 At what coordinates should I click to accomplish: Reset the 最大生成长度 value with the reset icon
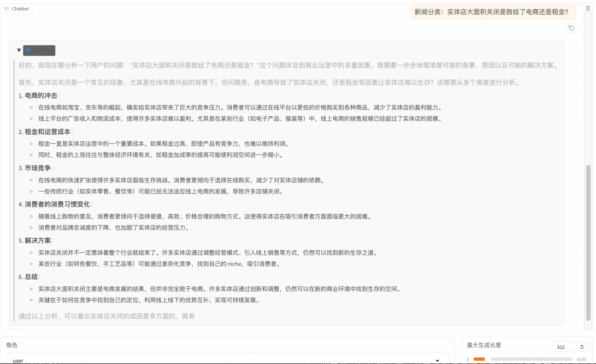(582, 347)
